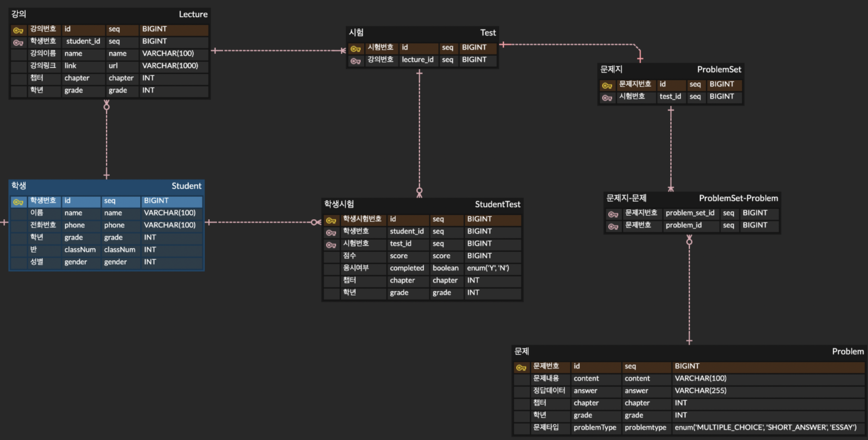Click the primary key icon in Lecture table
This screenshot has width=868, height=440.
tap(18, 30)
